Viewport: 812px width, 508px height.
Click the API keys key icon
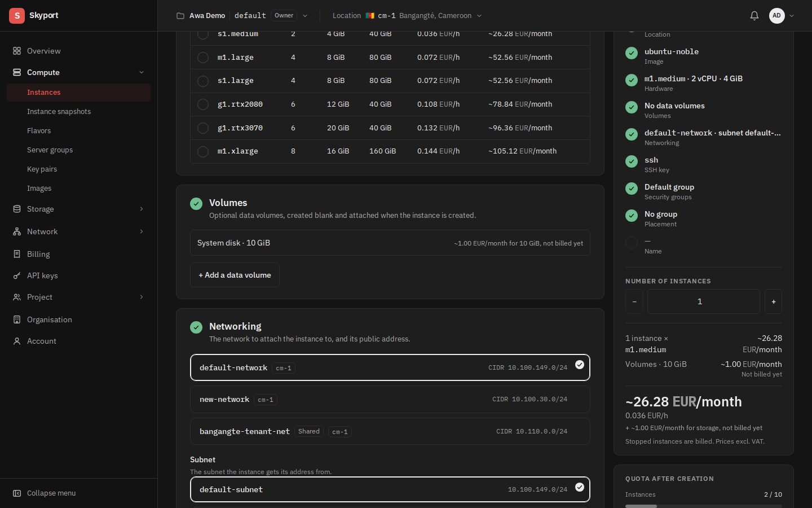click(x=17, y=275)
